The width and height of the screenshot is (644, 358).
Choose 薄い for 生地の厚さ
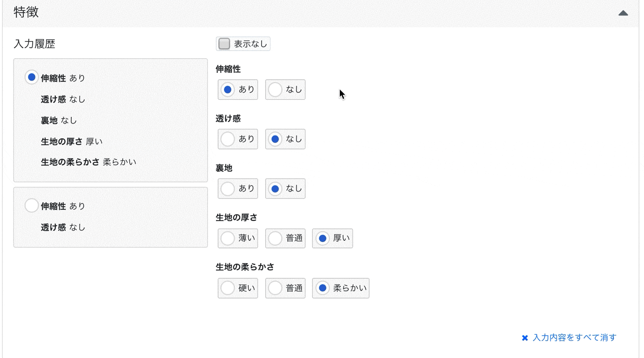click(x=237, y=238)
